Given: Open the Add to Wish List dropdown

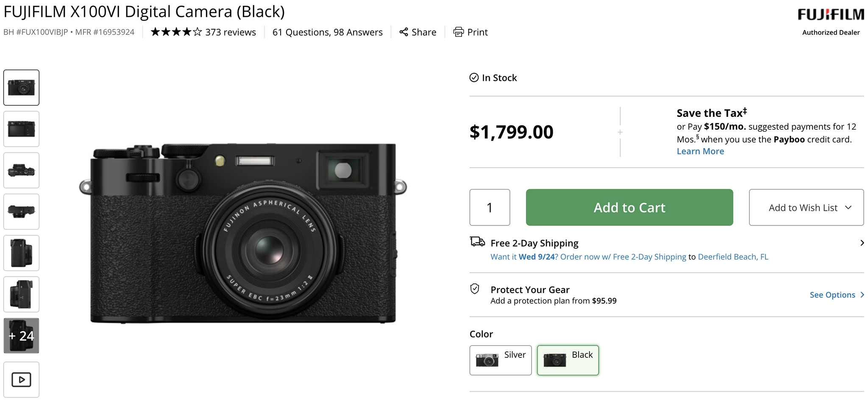Looking at the screenshot, I should [806, 207].
